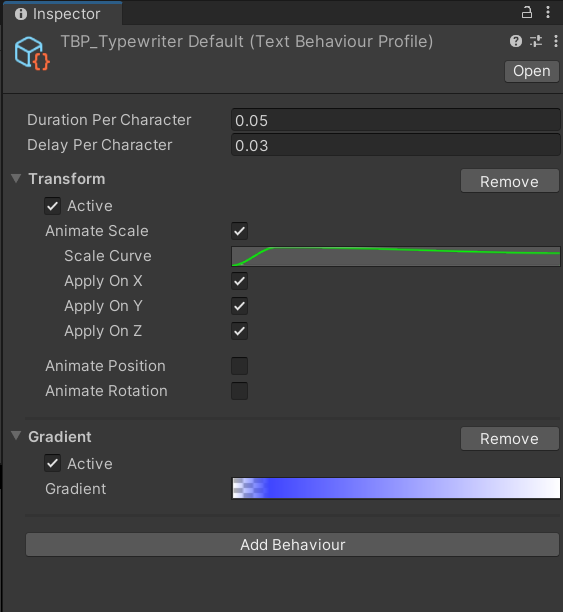Uncheck the Animate Scale checkbox

click(x=239, y=231)
